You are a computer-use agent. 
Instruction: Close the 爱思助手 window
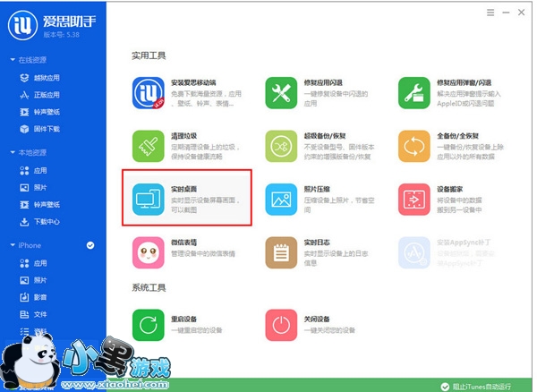coord(521,13)
